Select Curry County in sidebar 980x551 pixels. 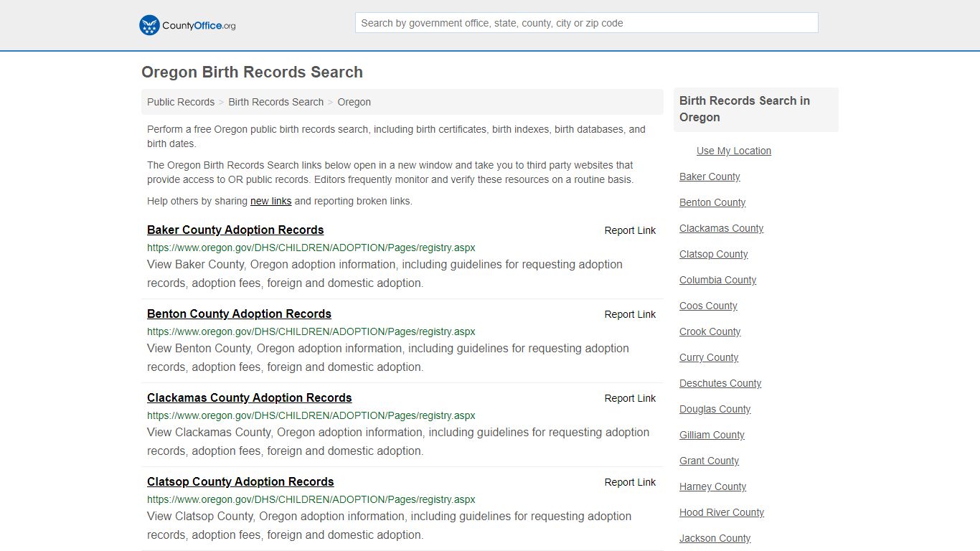coord(709,357)
